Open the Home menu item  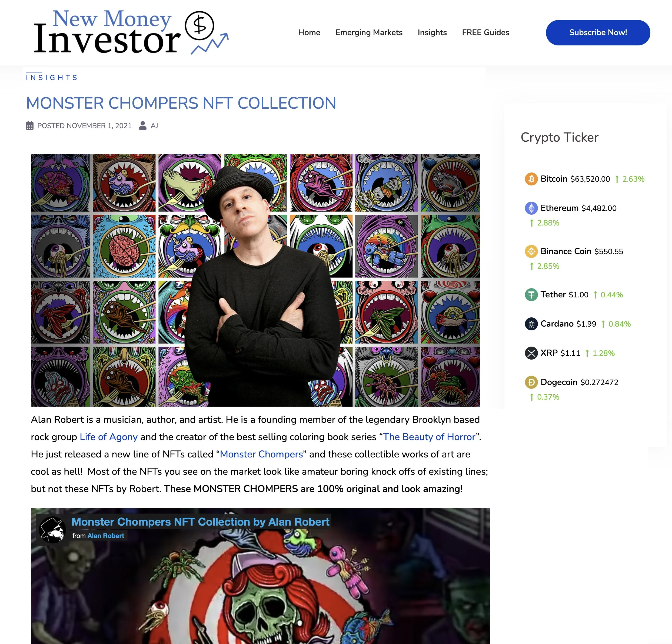click(x=309, y=32)
